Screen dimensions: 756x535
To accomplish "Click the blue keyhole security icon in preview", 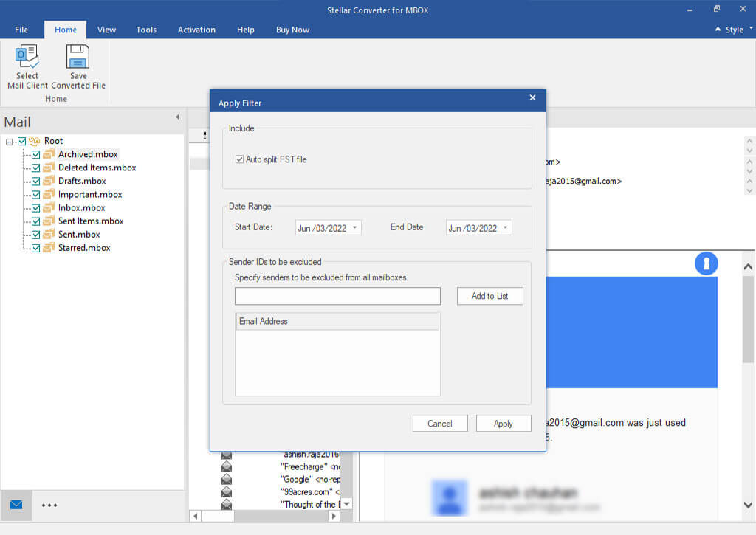I will (x=707, y=263).
